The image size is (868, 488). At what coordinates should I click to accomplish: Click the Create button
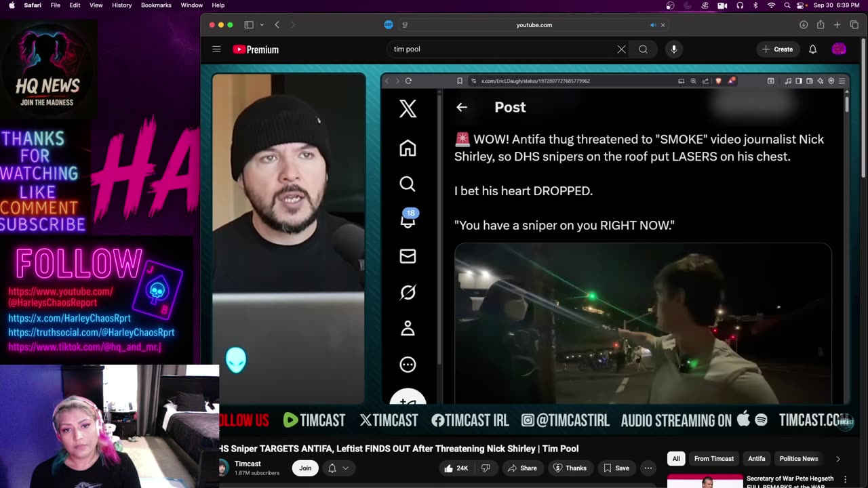click(777, 49)
